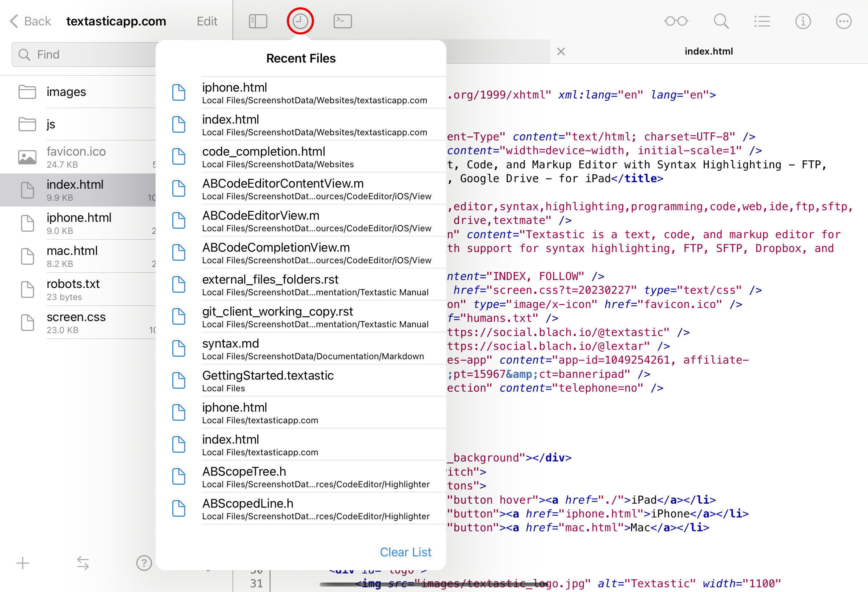868x592 pixels.
Task: Open the preview glasses icon
Action: click(x=676, y=21)
